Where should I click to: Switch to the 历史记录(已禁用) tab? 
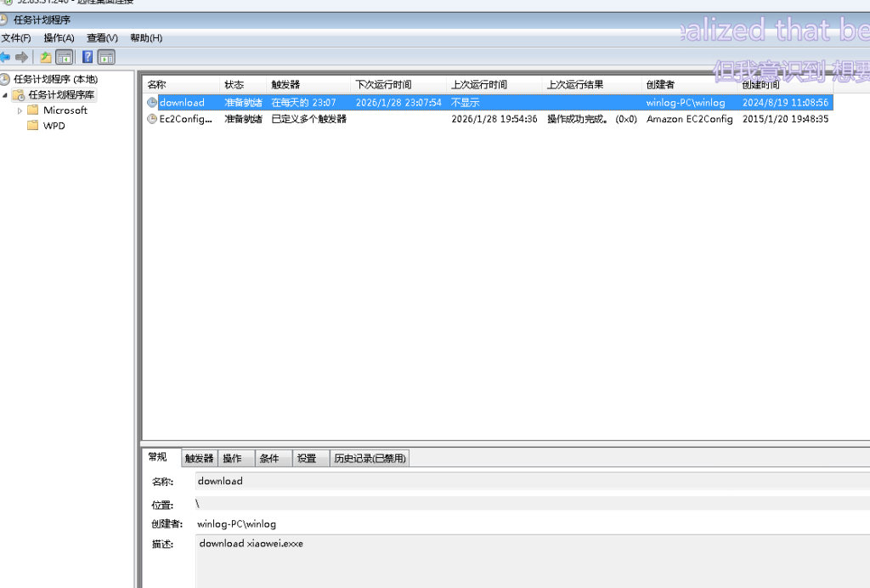click(370, 458)
